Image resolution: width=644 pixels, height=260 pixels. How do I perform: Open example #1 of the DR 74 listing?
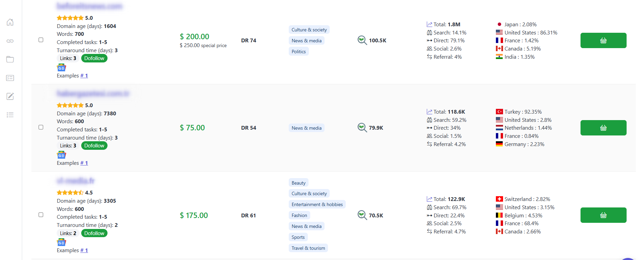click(84, 76)
